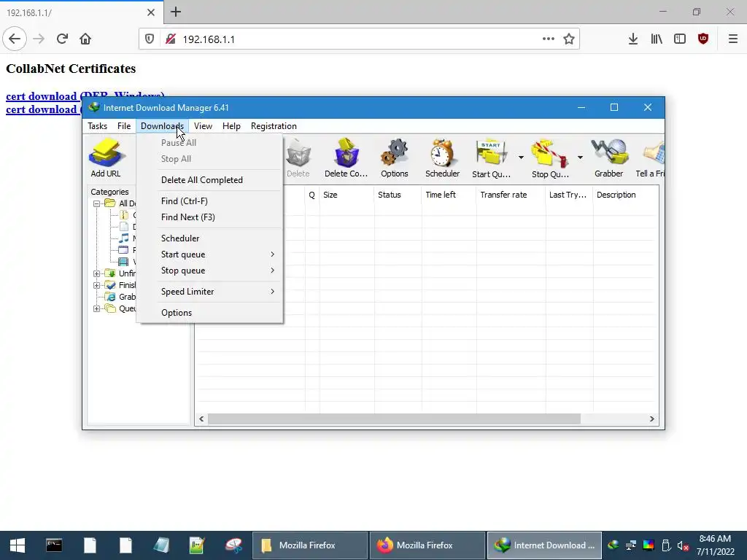Select Find (Ctrl-F) menu entry
The image size is (747, 560).
(x=209, y=201)
